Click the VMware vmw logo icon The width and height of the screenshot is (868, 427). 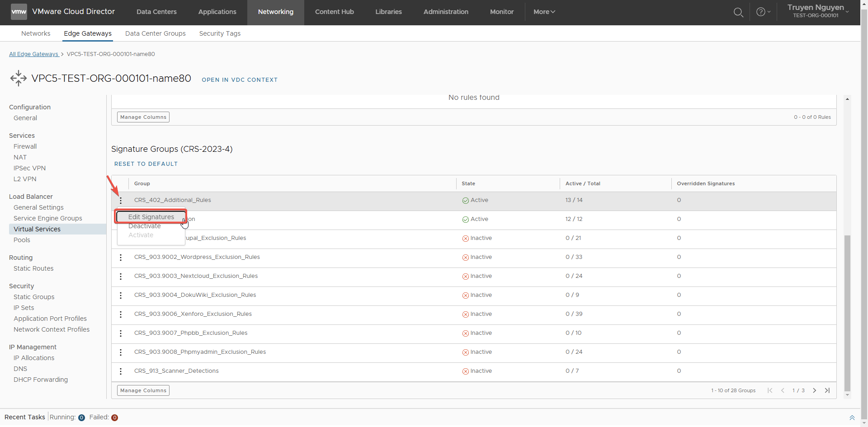pos(19,12)
